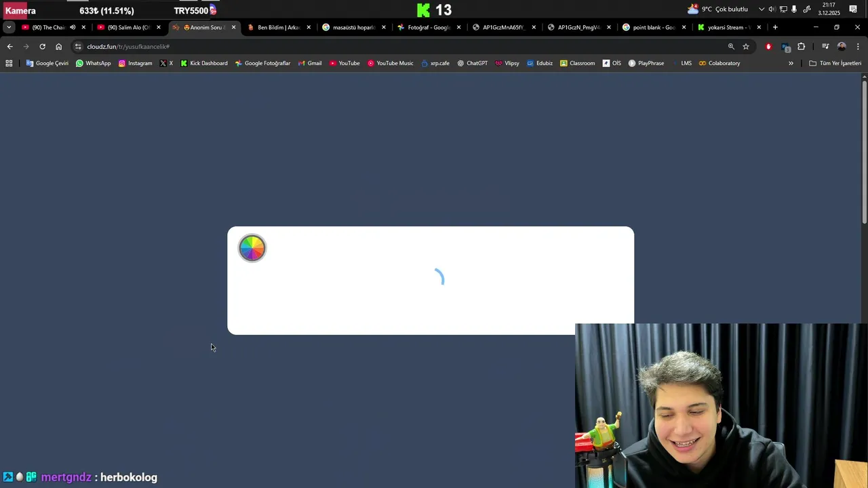Open the tab search dropdown arrow

pos(9,27)
